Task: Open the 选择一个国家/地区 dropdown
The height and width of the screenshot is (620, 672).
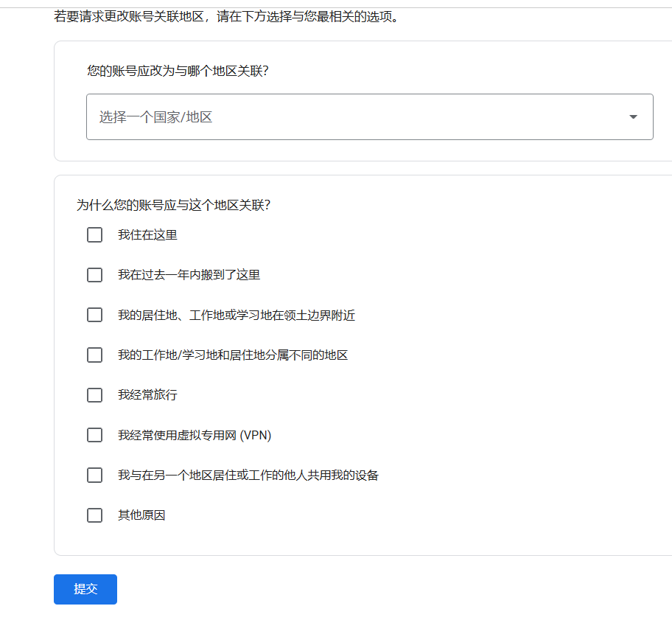Action: tap(369, 116)
